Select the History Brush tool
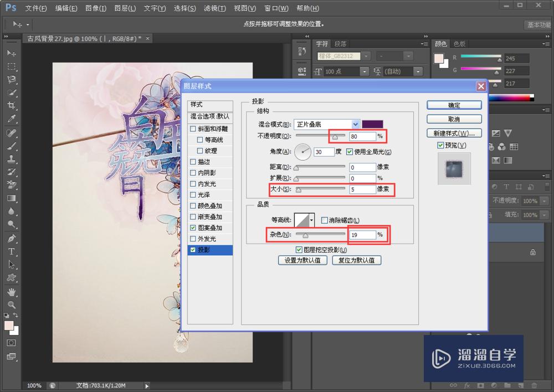 point(11,172)
